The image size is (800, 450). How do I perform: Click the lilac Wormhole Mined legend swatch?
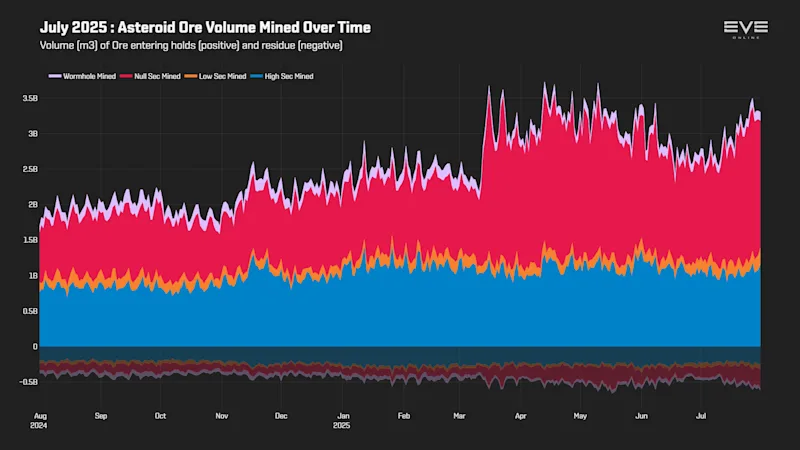(55, 76)
